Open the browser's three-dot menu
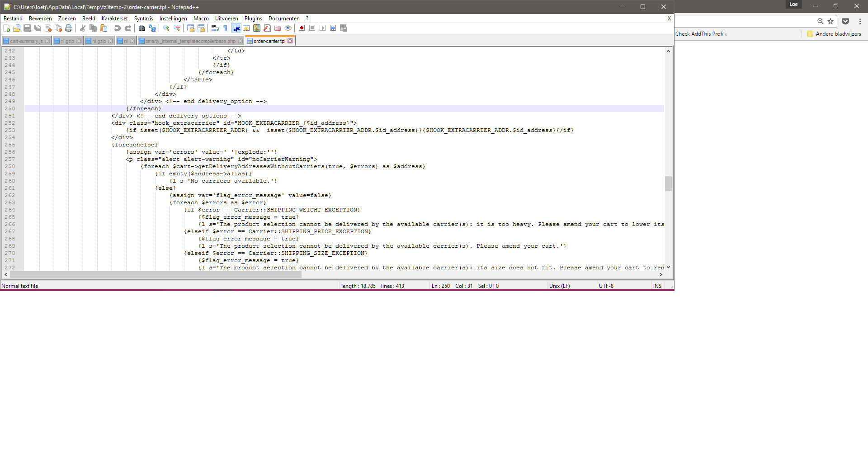 (860, 21)
